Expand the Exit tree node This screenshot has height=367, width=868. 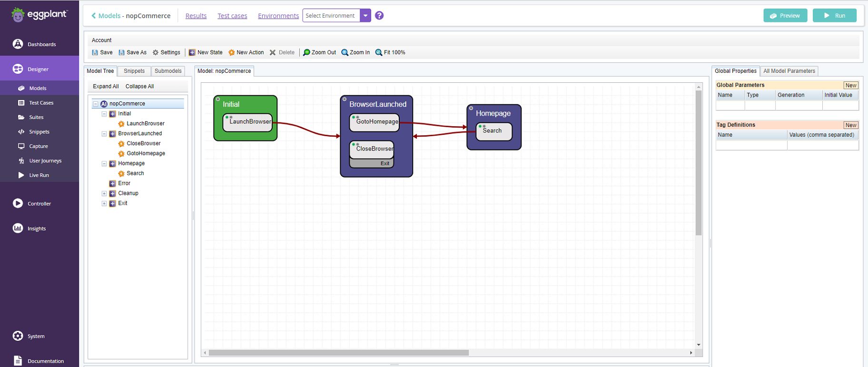coord(104,204)
